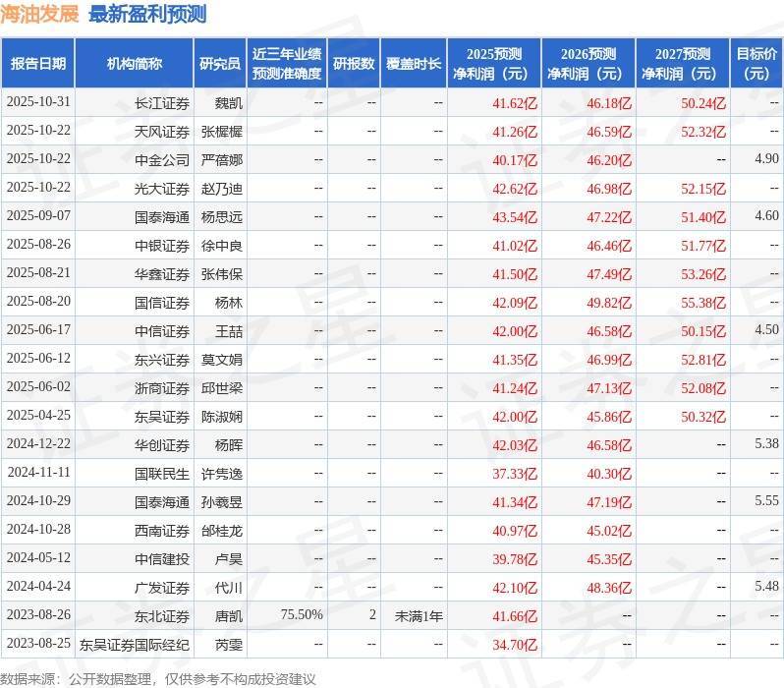Click the 2026预测净利润 column header
The width and height of the screenshot is (784, 688).
588,64
